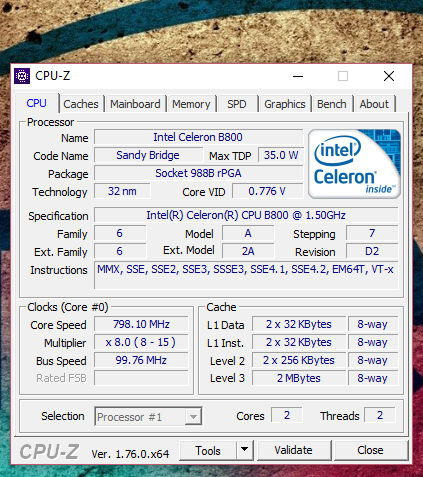The width and height of the screenshot is (423, 477).
Task: Click the Cores value 2
Action: 287,415
